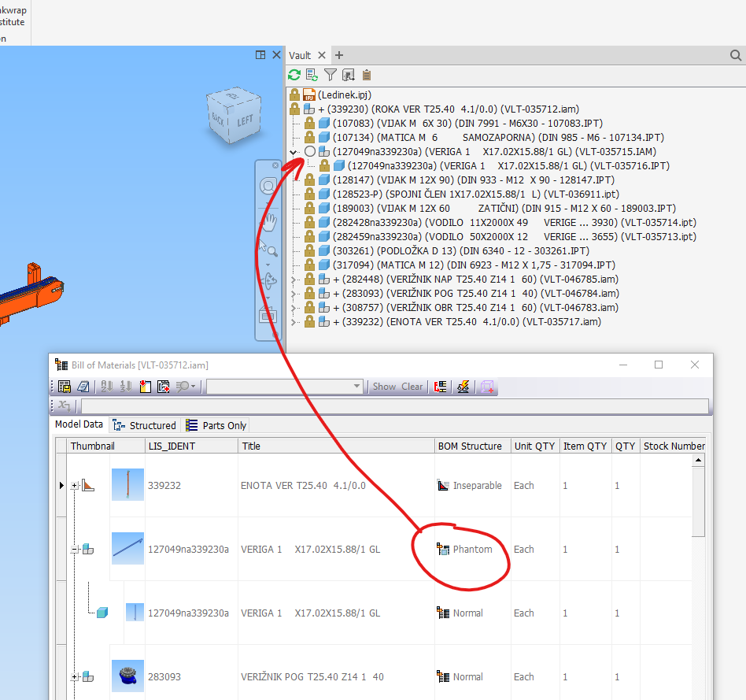
Task: Click the LEFT face of the ViewCube
Action: pyautogui.click(x=246, y=118)
